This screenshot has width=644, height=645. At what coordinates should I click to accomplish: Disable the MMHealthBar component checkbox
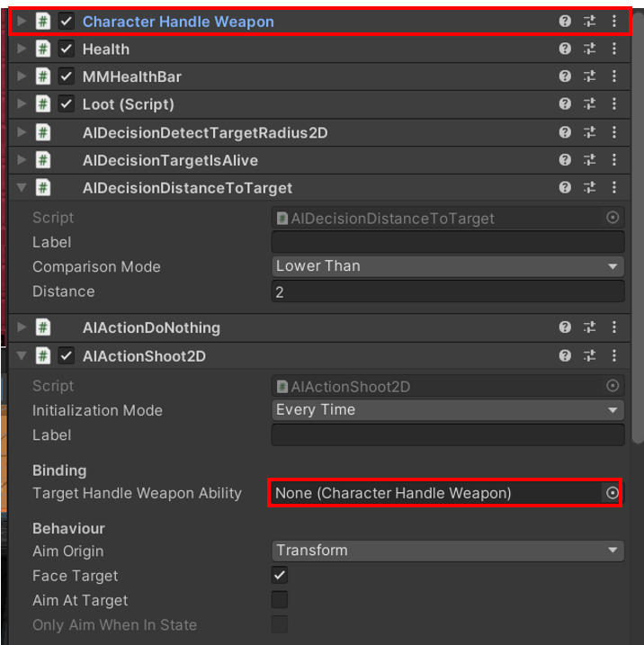[x=67, y=76]
